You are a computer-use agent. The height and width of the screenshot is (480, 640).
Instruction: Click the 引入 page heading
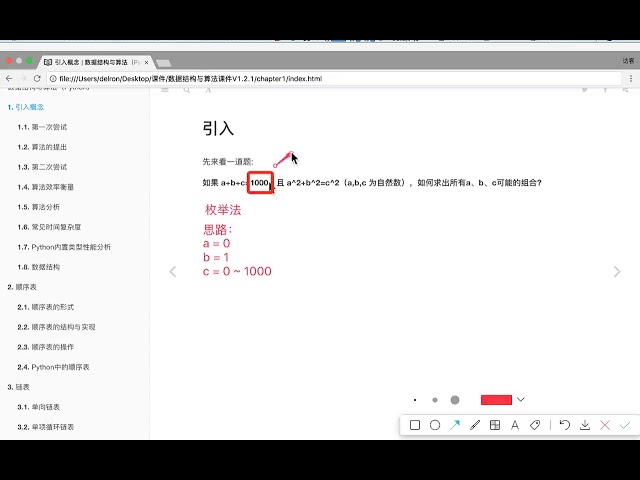pos(218,128)
